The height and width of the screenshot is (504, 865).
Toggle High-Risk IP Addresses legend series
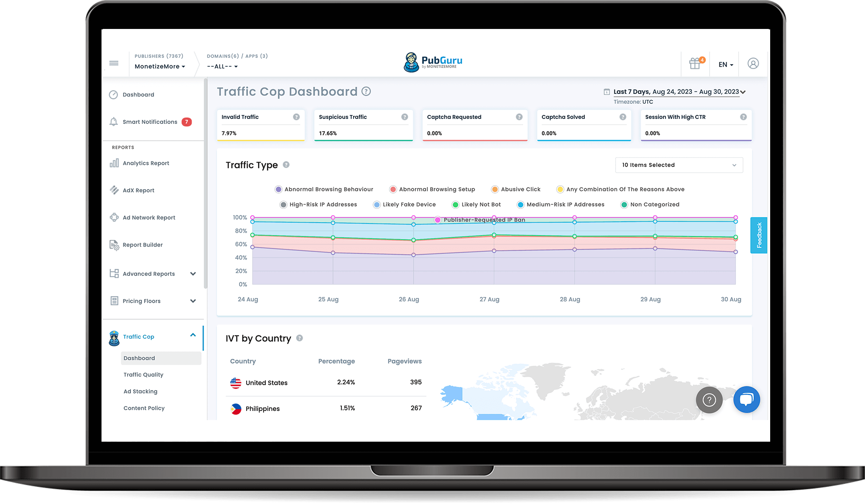pyautogui.click(x=318, y=204)
